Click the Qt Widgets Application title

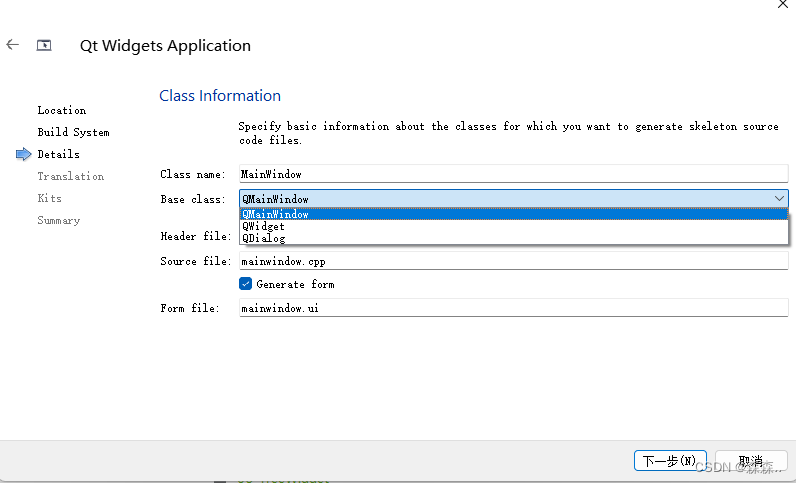165,46
